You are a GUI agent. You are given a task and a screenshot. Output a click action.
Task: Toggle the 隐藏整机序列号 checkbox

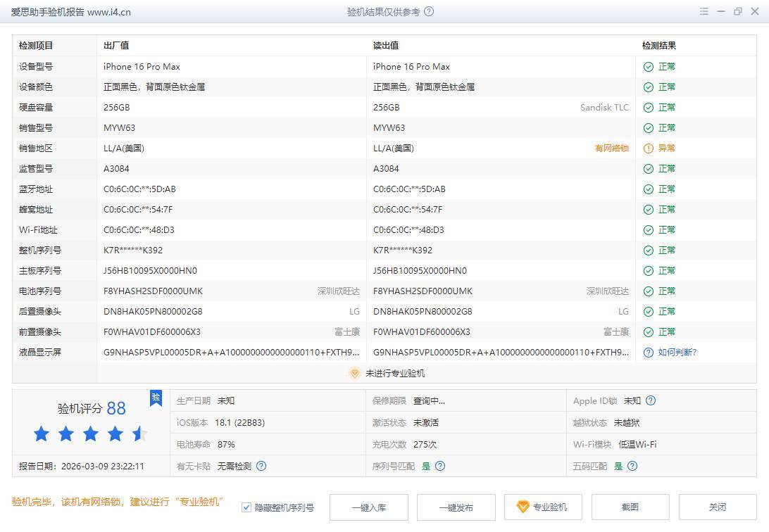[x=246, y=507]
